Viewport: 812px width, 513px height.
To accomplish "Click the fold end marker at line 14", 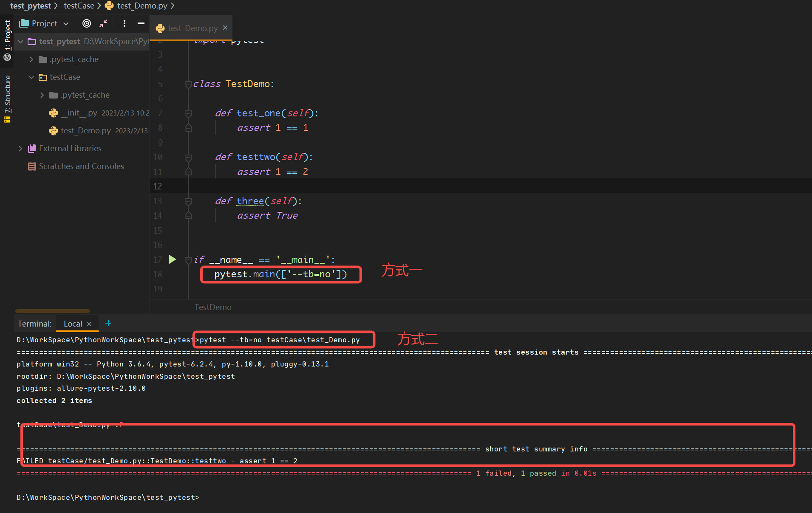I will click(x=188, y=216).
